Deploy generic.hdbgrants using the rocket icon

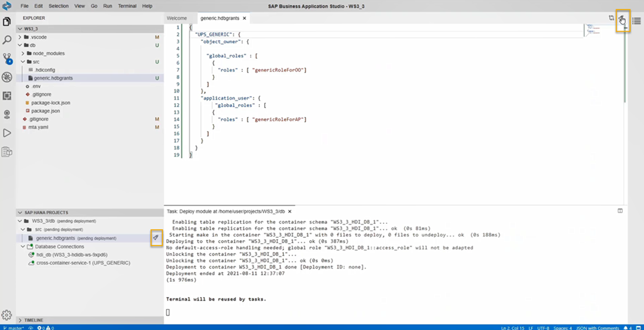tap(156, 238)
